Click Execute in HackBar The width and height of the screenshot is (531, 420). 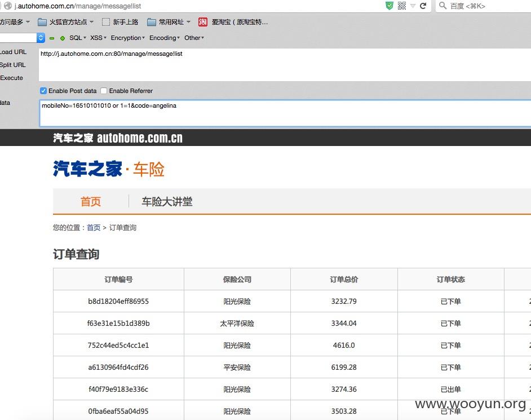11,78
